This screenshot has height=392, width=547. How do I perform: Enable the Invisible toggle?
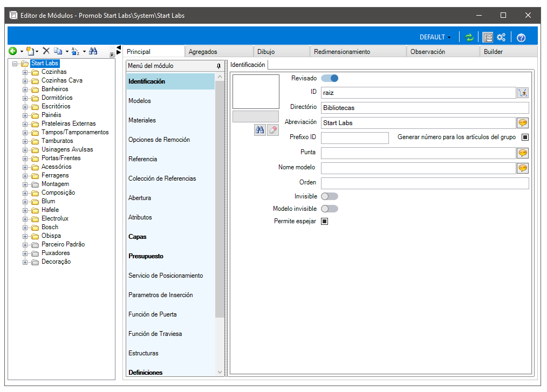pos(330,196)
